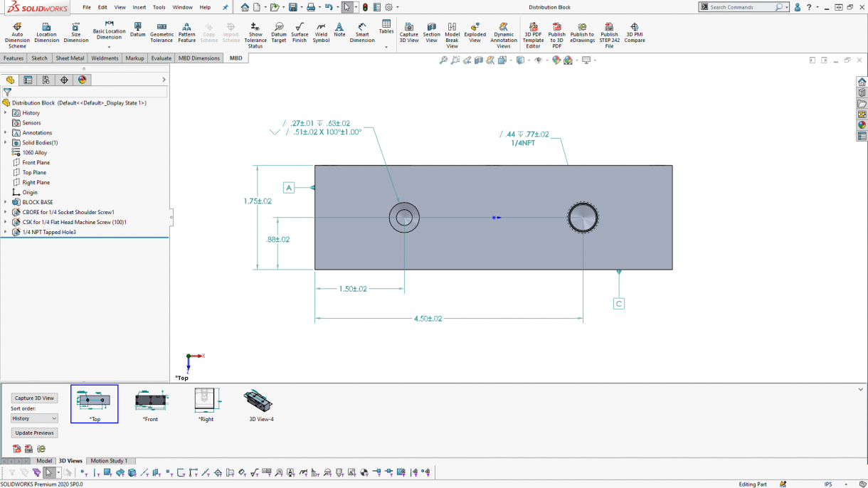Image resolution: width=868 pixels, height=488 pixels.
Task: Insert a Datum Target
Action: pos(279,33)
